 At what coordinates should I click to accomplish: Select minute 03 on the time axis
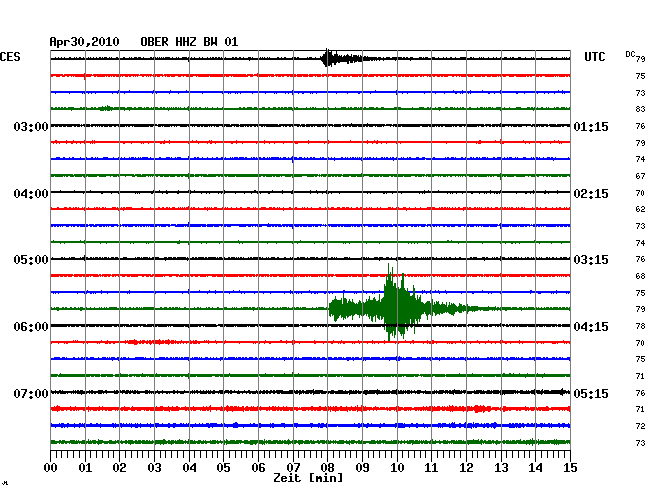coord(155,467)
